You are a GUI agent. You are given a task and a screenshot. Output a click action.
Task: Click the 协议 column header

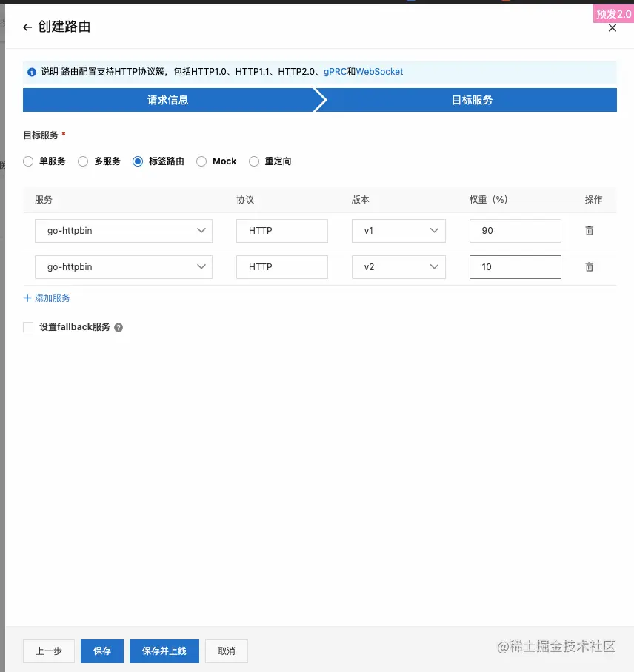pyautogui.click(x=245, y=200)
